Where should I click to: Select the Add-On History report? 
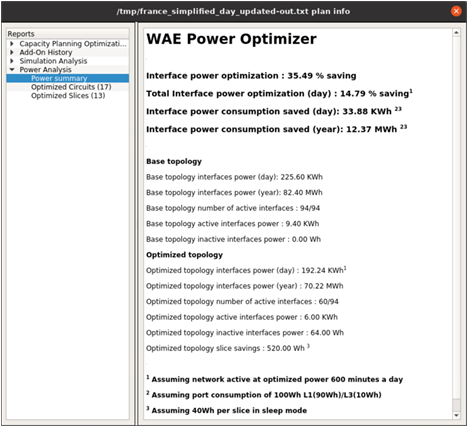click(46, 52)
